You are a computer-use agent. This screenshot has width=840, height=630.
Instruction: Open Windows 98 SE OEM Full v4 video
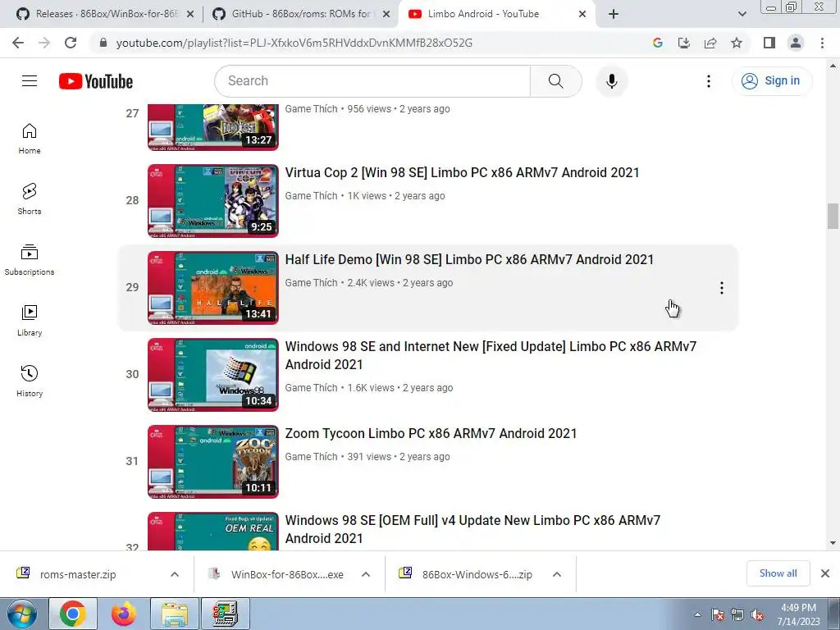[472, 529]
